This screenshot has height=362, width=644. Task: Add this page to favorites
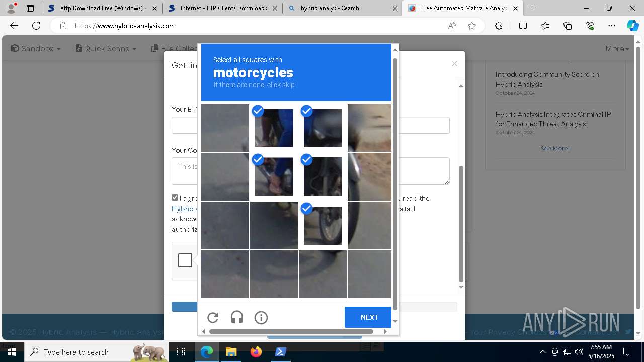[472, 26]
